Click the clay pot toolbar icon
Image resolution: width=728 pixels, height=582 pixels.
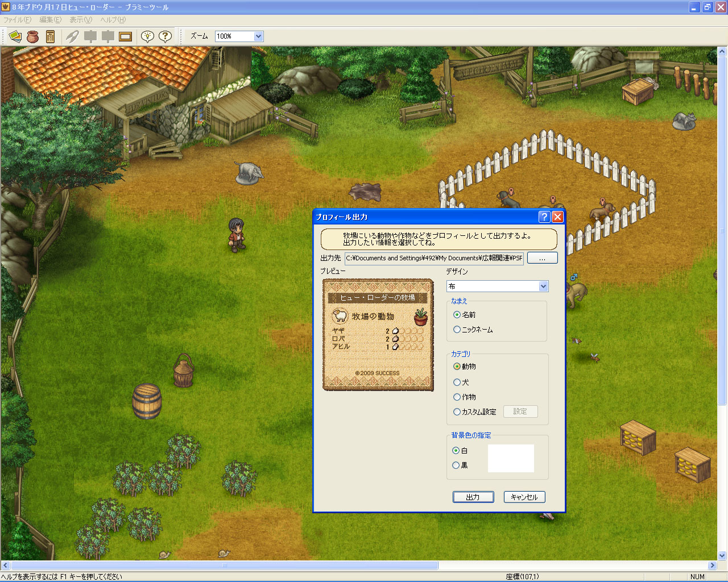coord(33,36)
